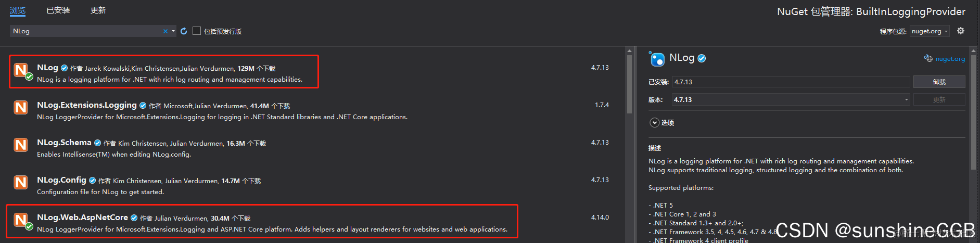Click the 更新 button in the details panel

point(939,99)
